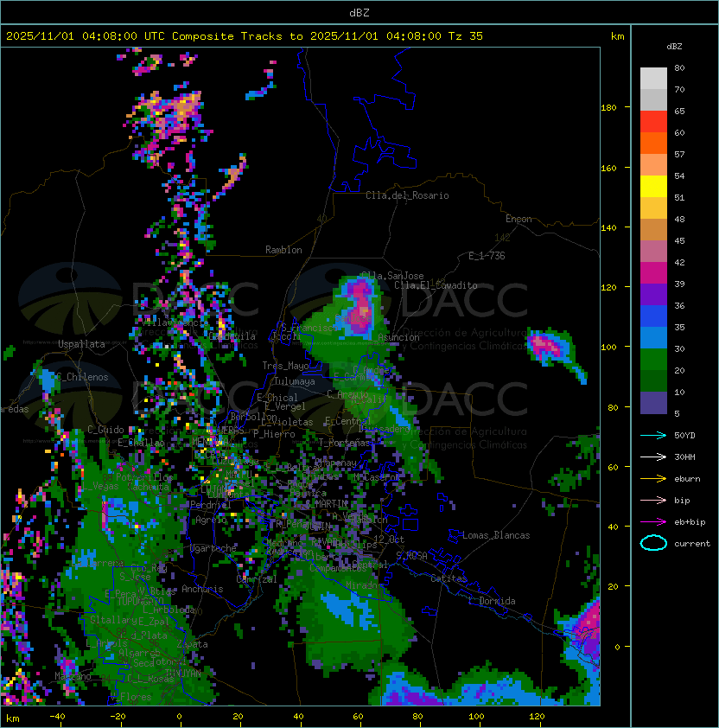Click the 'Lomas_Blancas' map label

point(496,535)
